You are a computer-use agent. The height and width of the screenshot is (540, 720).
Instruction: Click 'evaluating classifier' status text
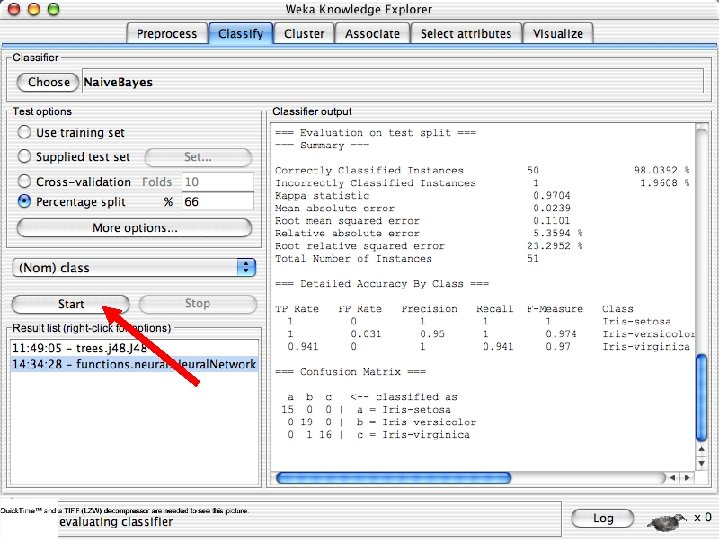116,522
